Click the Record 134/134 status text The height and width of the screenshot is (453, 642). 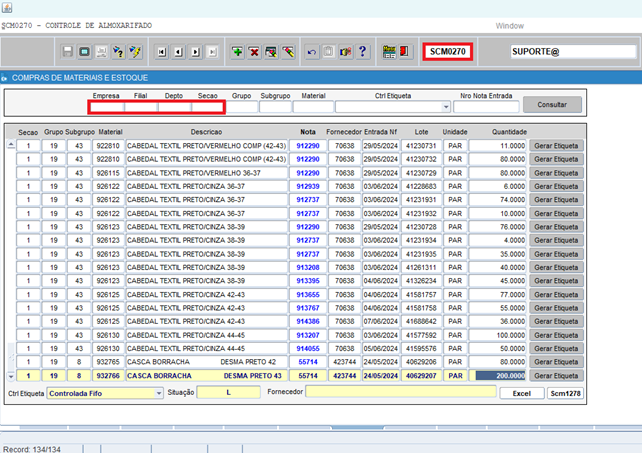[32, 449]
